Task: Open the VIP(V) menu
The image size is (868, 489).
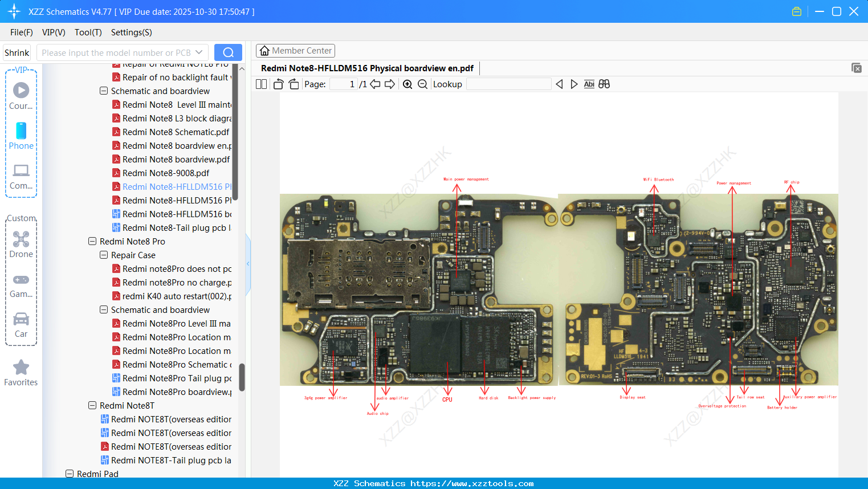Action: click(x=53, y=32)
